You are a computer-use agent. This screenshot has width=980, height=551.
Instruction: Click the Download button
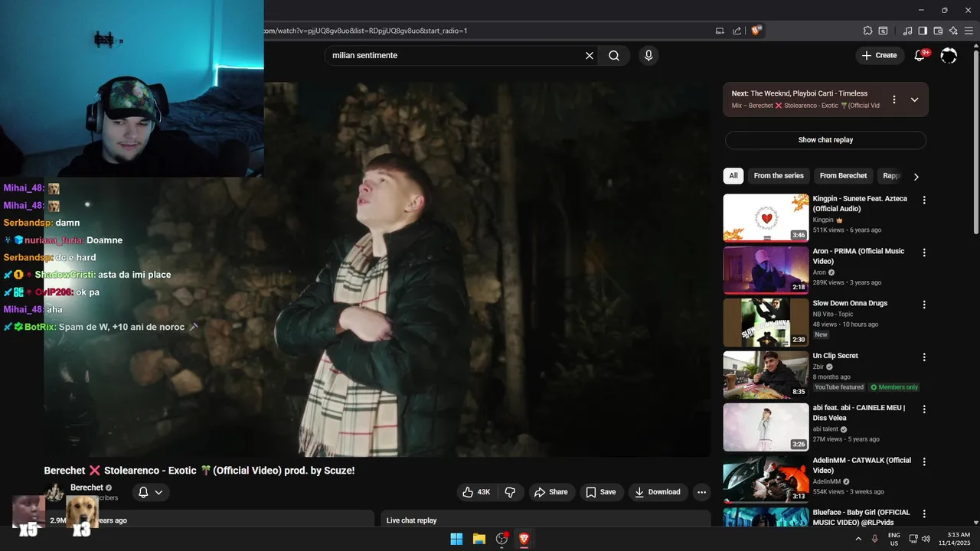tap(657, 492)
